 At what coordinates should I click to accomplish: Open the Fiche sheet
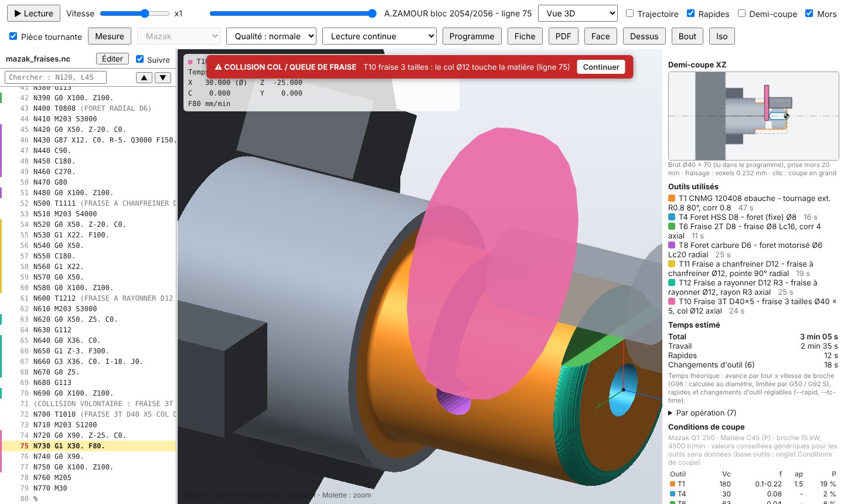525,36
